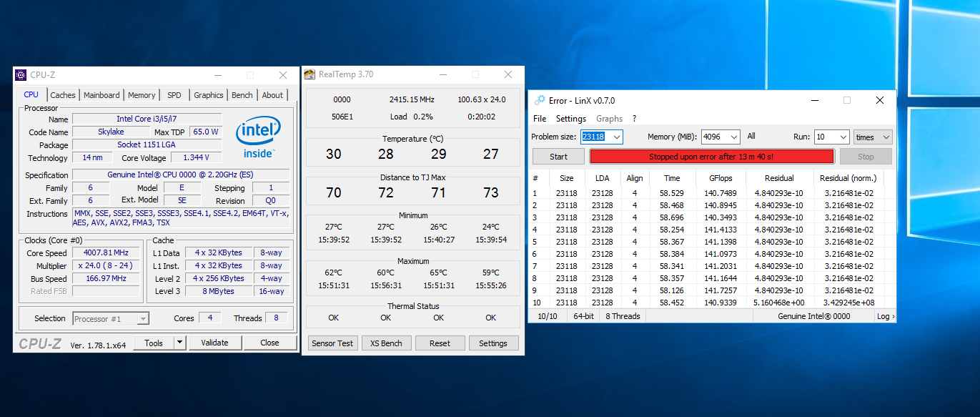Open the Graphs menu in LinX
The width and height of the screenshot is (980, 417).
pos(610,119)
